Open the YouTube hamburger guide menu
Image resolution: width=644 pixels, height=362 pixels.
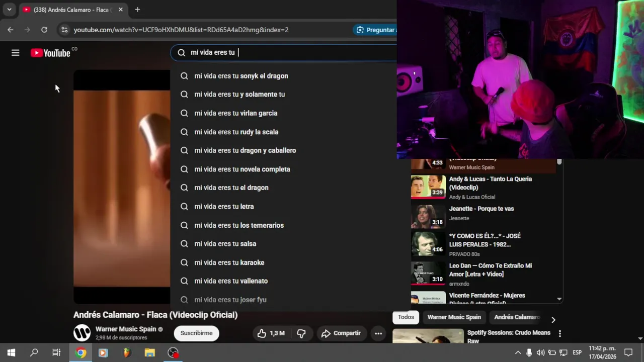tap(15, 53)
